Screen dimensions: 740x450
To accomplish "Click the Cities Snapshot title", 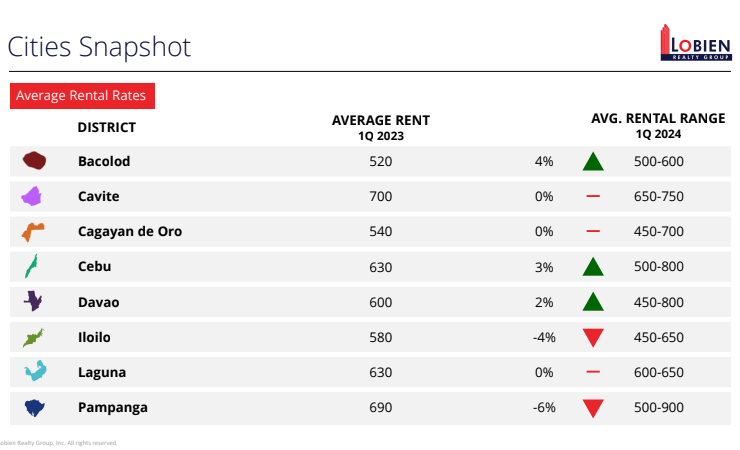I will [x=98, y=47].
